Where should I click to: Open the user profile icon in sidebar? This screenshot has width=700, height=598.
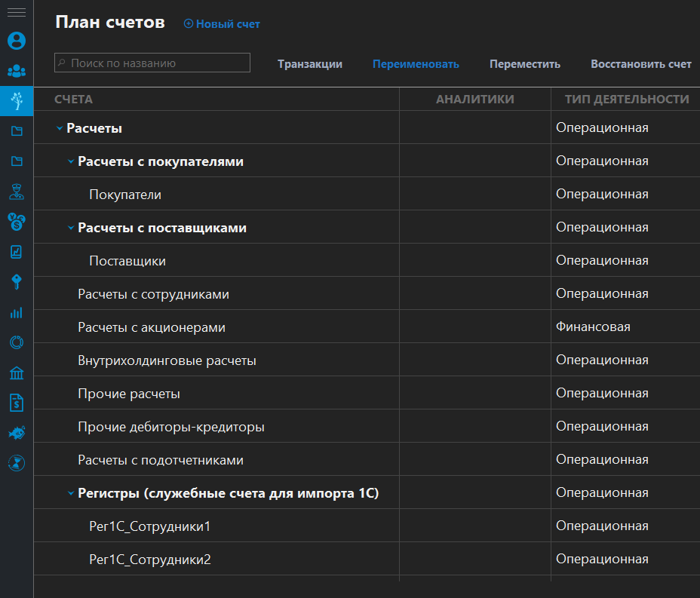pyautogui.click(x=16, y=40)
